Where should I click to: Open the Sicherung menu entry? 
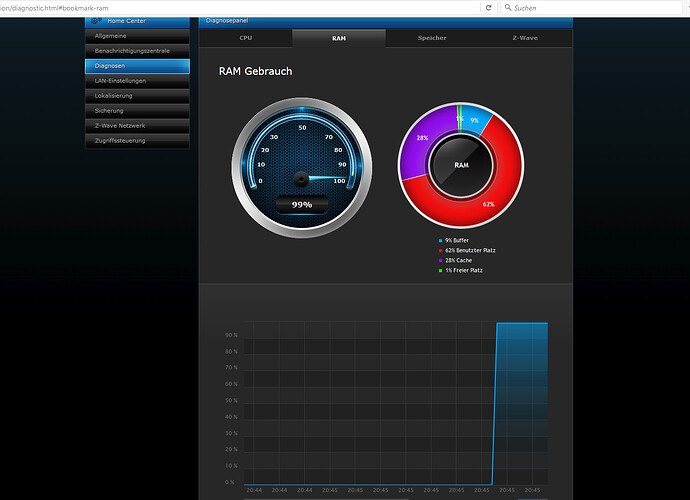click(137, 110)
